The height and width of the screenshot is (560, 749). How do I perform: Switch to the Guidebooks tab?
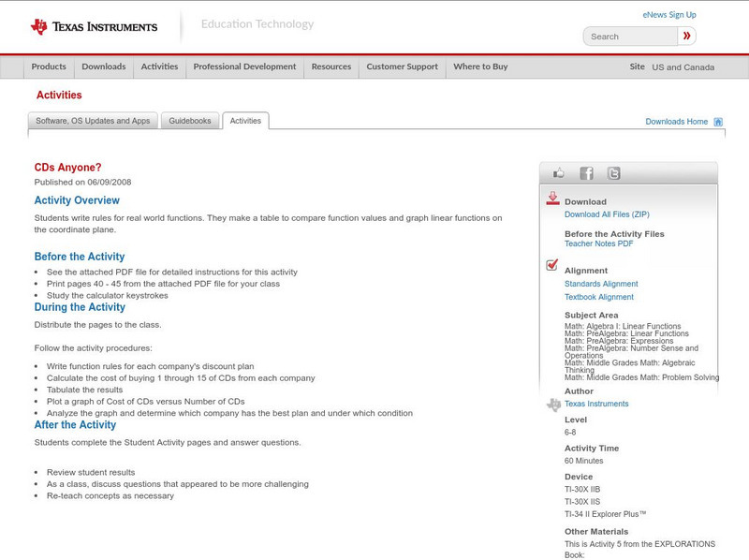[190, 121]
